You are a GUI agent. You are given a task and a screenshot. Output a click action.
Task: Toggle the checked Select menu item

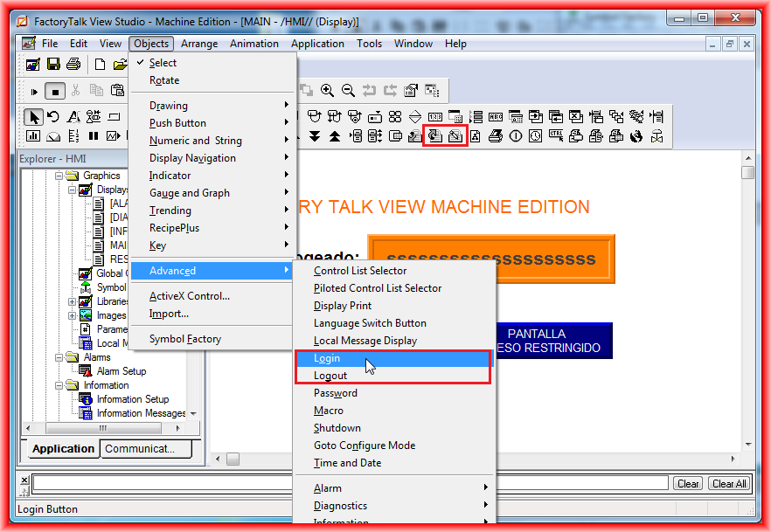pos(163,63)
